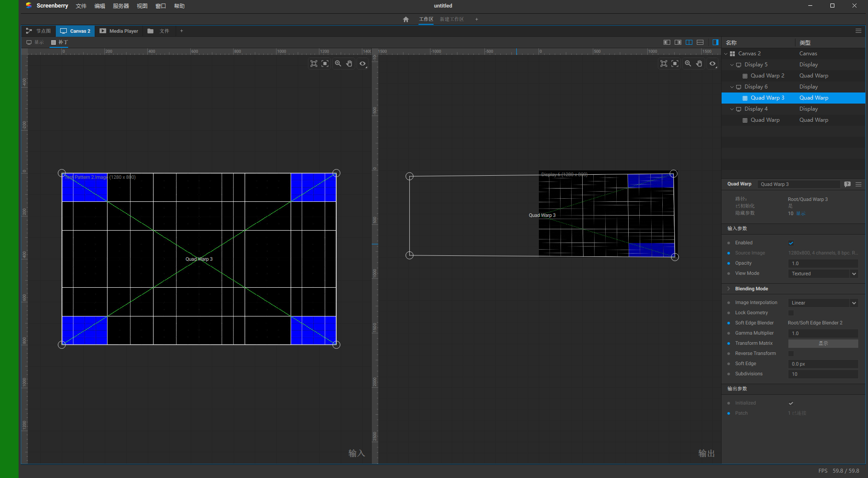This screenshot has height=478, width=868.
Task: Click the Opacity value field
Action: point(823,264)
